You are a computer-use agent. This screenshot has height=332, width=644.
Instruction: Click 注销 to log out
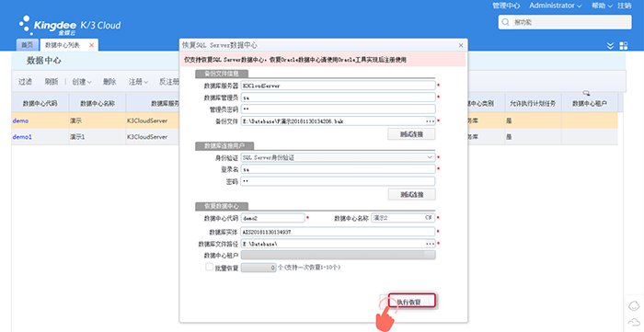point(625,6)
